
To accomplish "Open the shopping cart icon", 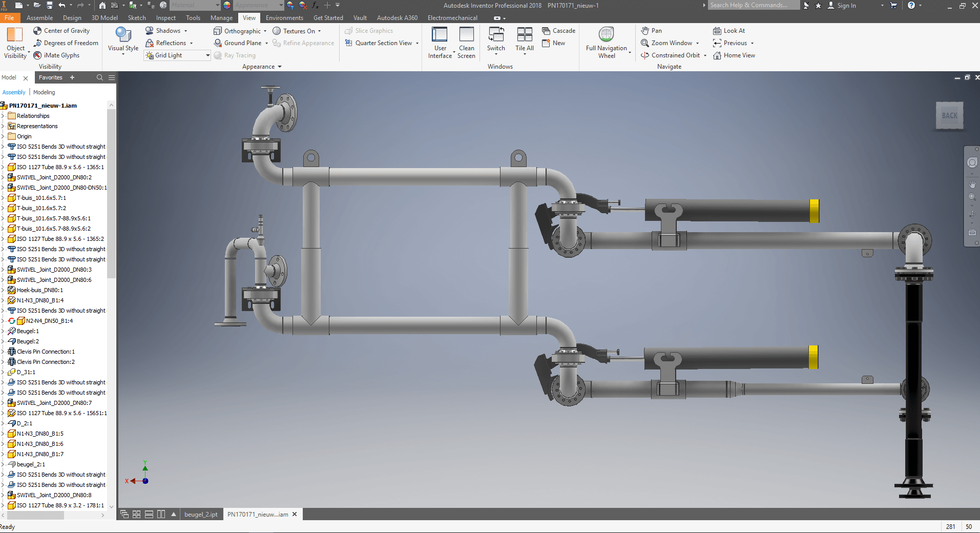I will coord(893,5).
